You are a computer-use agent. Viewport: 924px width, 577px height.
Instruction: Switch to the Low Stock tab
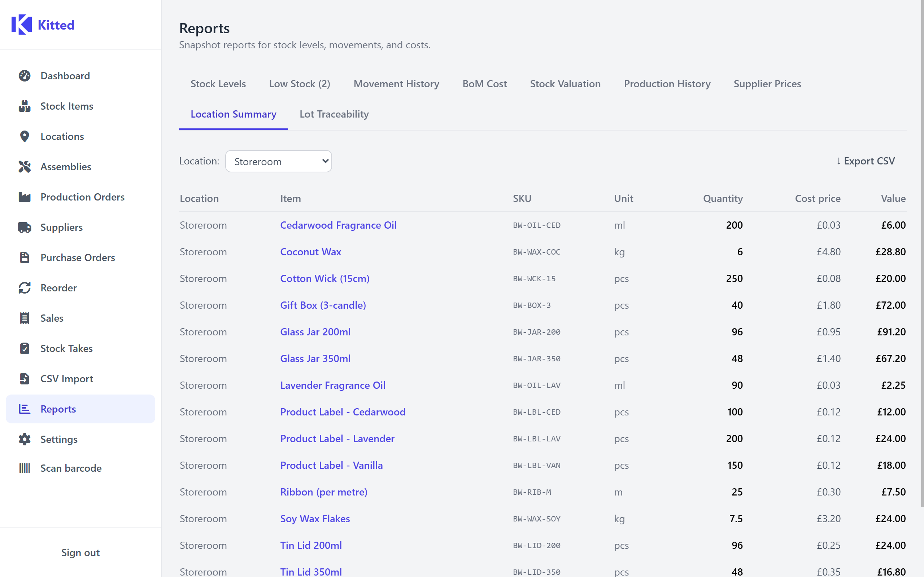(299, 84)
